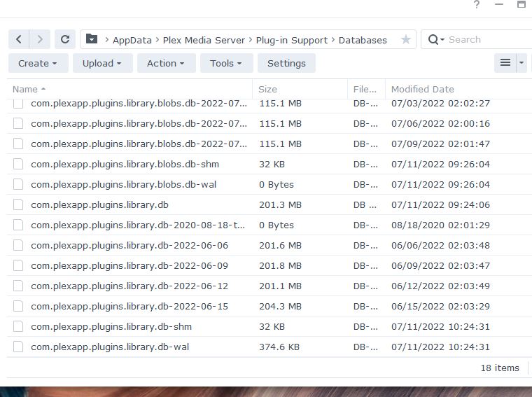
Task: Select checkbox for library.db-shm
Action: pyautogui.click(x=18, y=326)
